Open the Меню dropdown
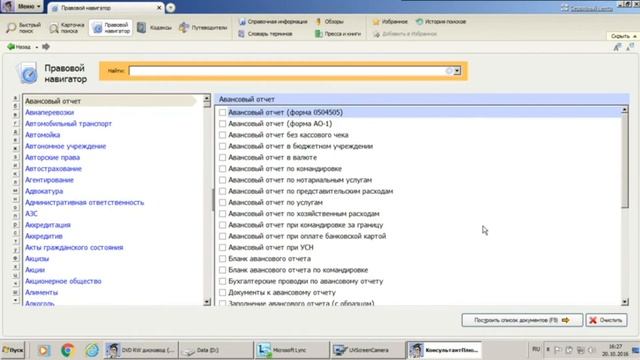The width and height of the screenshot is (640, 360). point(22,6)
